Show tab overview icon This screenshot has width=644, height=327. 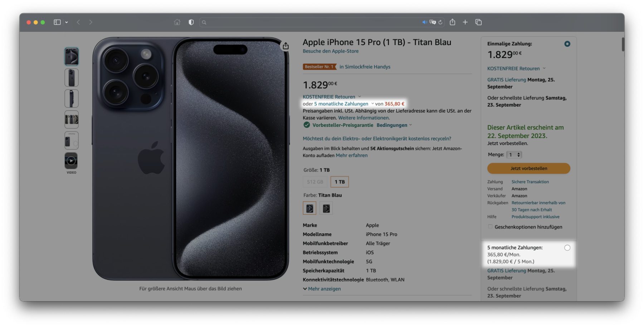click(x=478, y=22)
